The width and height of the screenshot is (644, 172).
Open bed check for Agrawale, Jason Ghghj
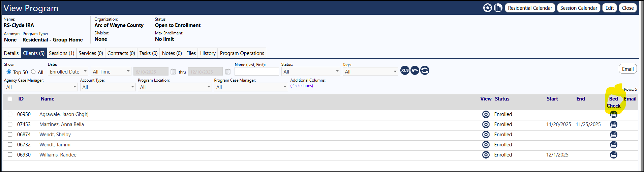[x=614, y=114]
